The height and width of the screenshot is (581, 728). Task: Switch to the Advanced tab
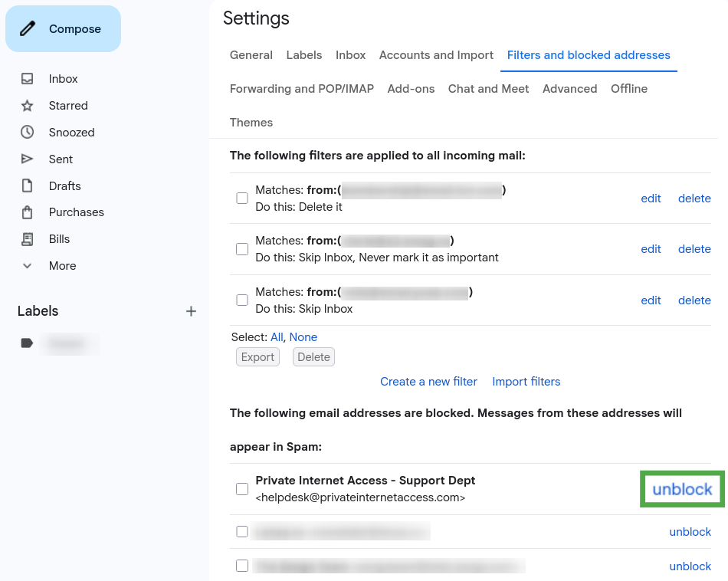pos(569,89)
